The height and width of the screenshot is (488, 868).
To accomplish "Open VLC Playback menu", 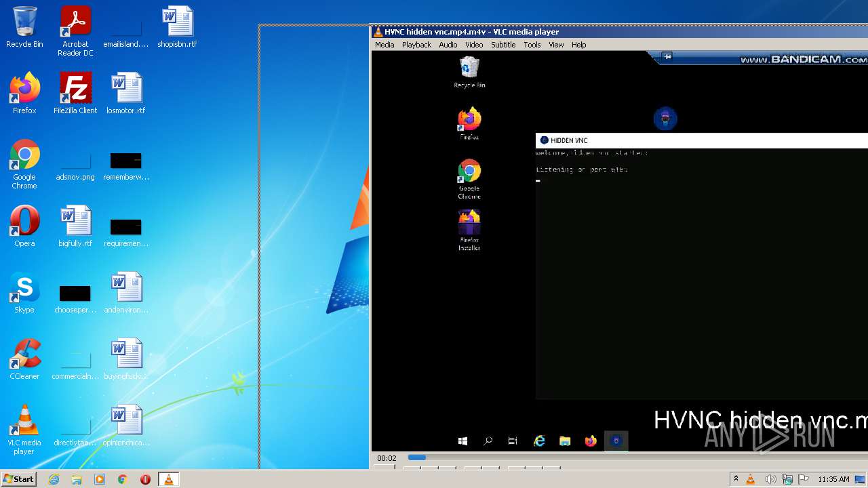I will pyautogui.click(x=416, y=45).
